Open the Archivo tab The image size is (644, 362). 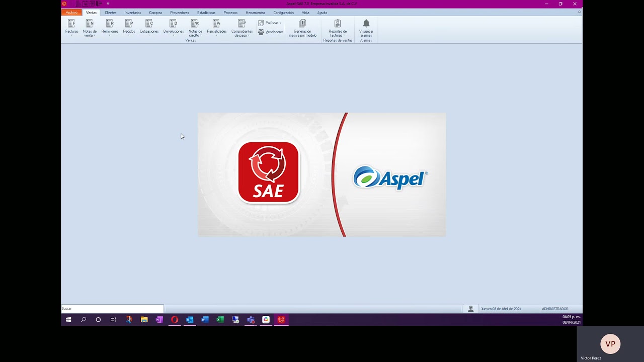71,13
